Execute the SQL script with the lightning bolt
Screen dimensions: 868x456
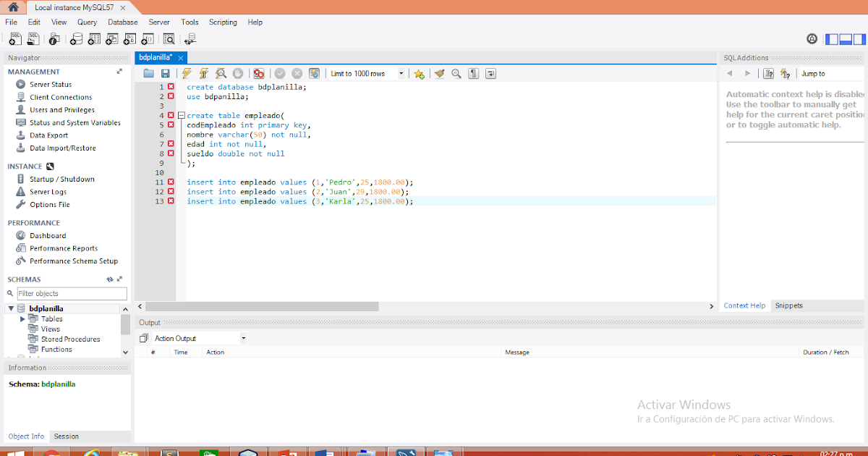coord(187,73)
